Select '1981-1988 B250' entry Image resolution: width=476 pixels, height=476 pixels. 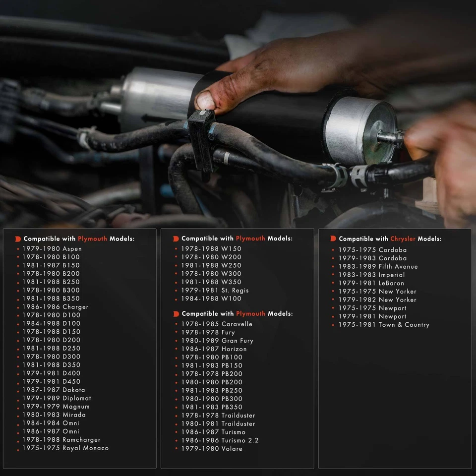tap(51, 282)
